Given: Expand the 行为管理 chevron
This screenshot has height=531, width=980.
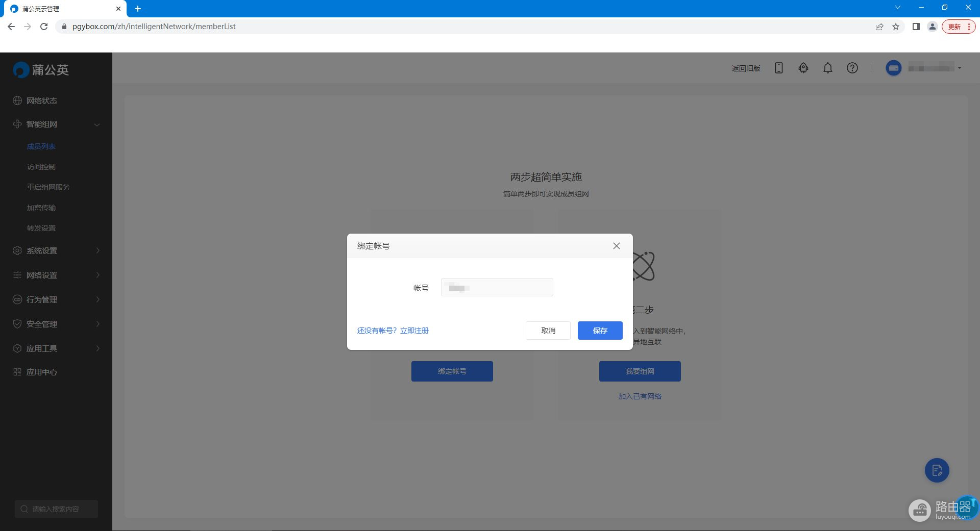Looking at the screenshot, I should [x=97, y=299].
